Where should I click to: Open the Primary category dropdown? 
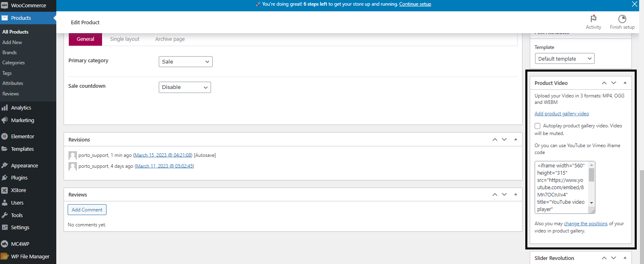(x=186, y=61)
